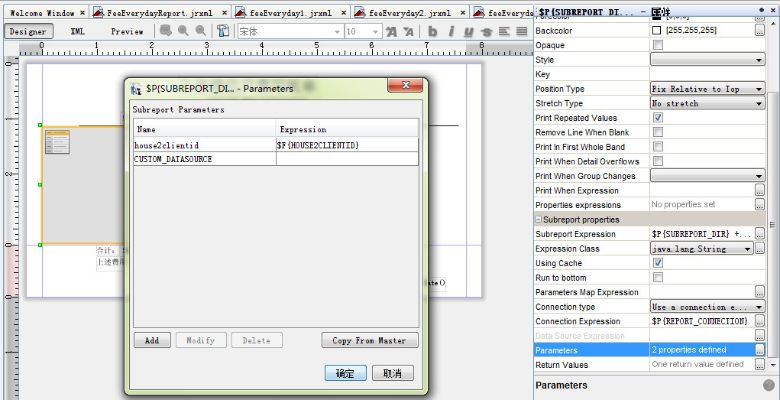Open the Parameters ellipsis editor button

pos(760,350)
